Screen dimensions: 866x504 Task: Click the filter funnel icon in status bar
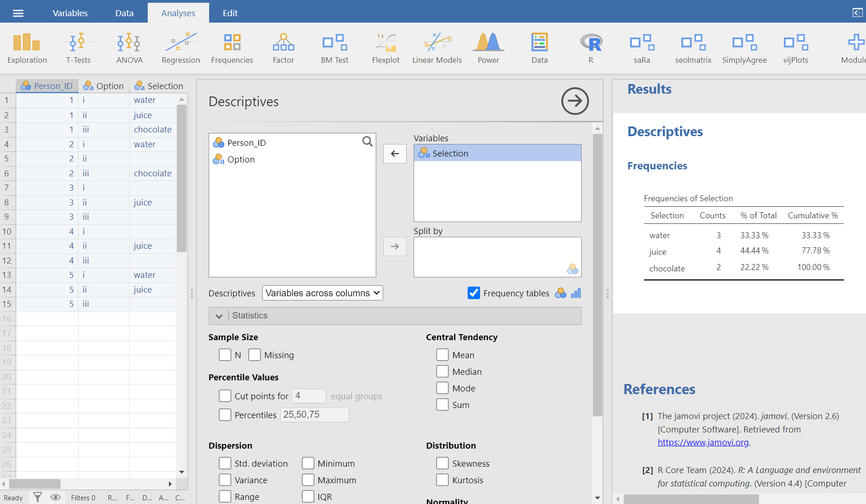38,497
